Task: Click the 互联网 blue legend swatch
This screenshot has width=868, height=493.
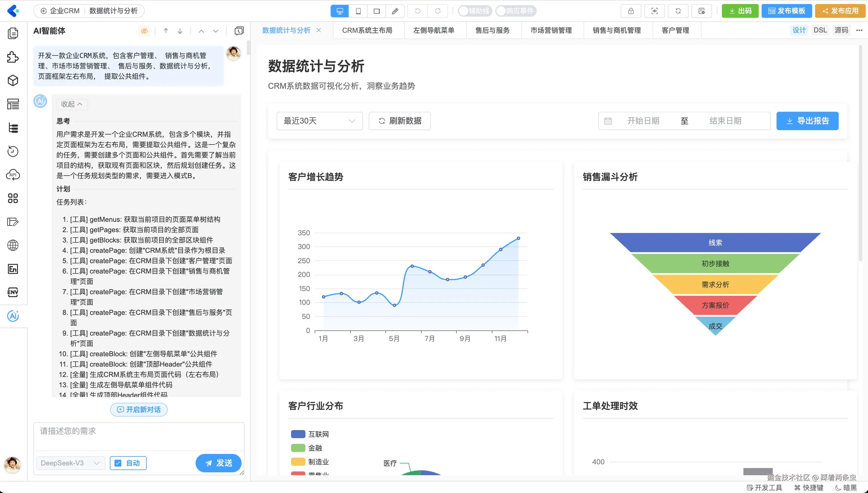Action: pyautogui.click(x=298, y=434)
